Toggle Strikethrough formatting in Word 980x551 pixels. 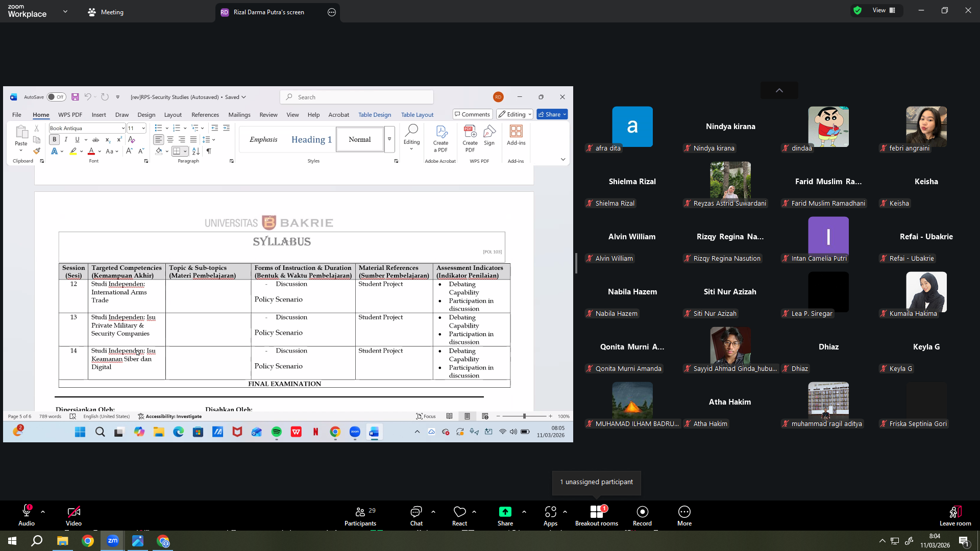(95, 140)
